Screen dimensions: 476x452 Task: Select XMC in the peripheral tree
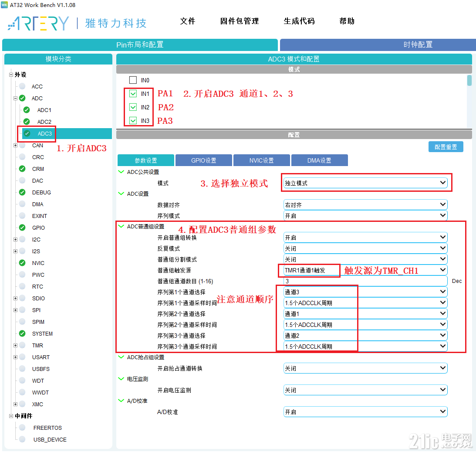pos(37,404)
